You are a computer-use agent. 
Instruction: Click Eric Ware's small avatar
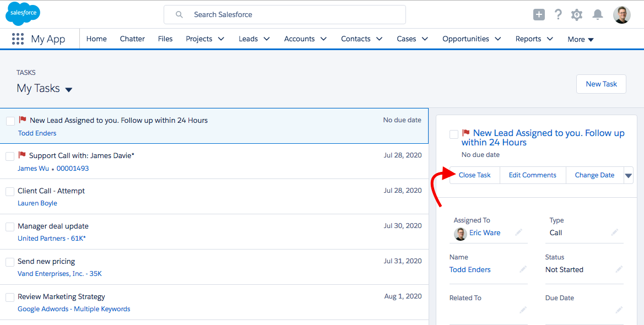(461, 234)
